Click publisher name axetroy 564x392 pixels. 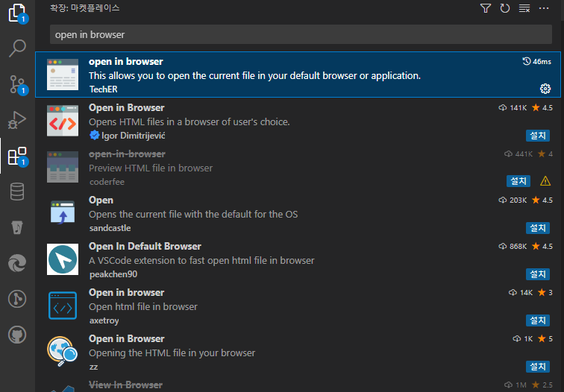pyautogui.click(x=104, y=320)
